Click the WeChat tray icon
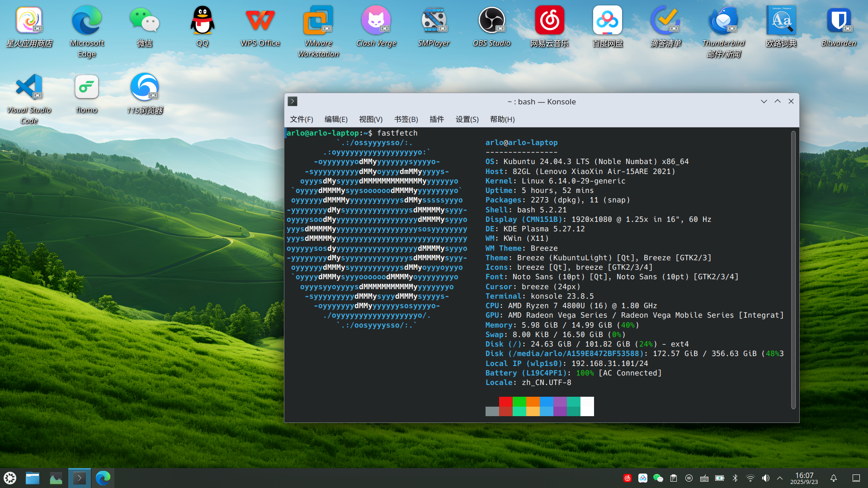The height and width of the screenshot is (488, 868). [x=658, y=478]
